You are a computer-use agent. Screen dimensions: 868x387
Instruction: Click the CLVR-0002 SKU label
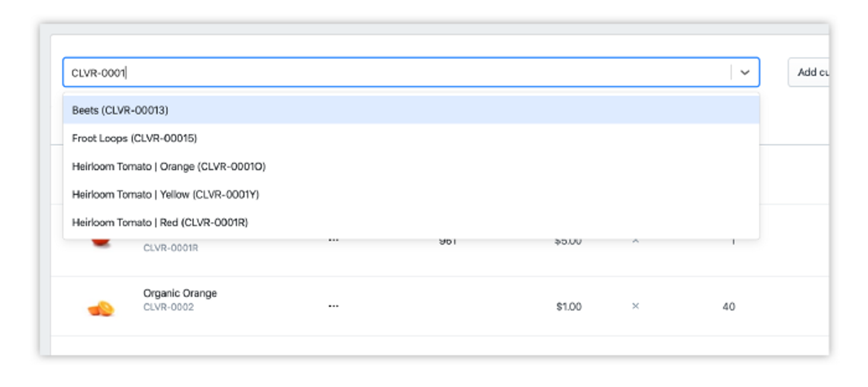pyautogui.click(x=168, y=307)
